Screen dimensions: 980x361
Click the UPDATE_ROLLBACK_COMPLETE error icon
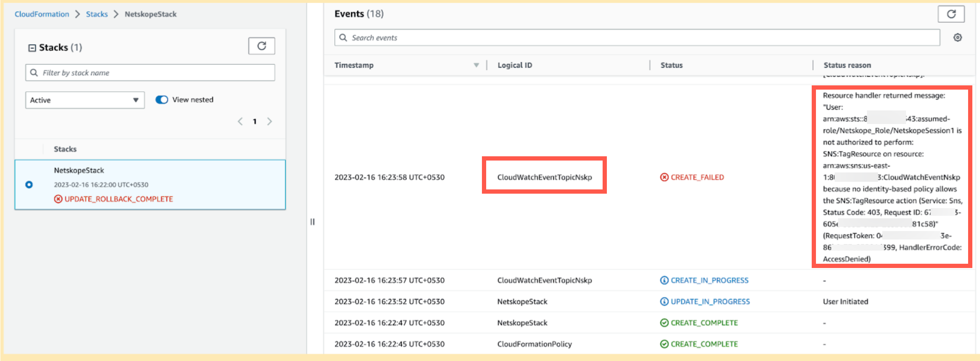coord(58,199)
